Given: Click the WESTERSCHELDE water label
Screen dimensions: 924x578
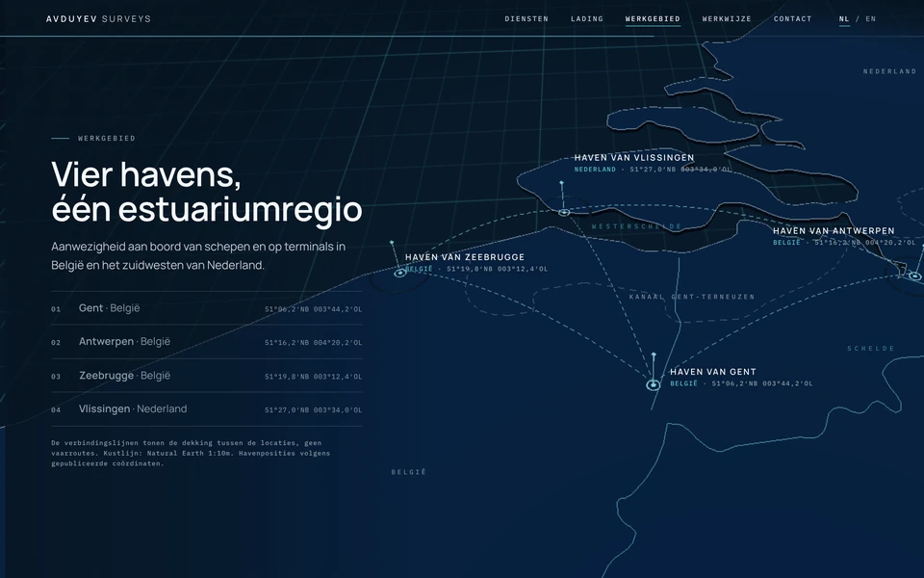Looking at the screenshot, I should [637, 226].
